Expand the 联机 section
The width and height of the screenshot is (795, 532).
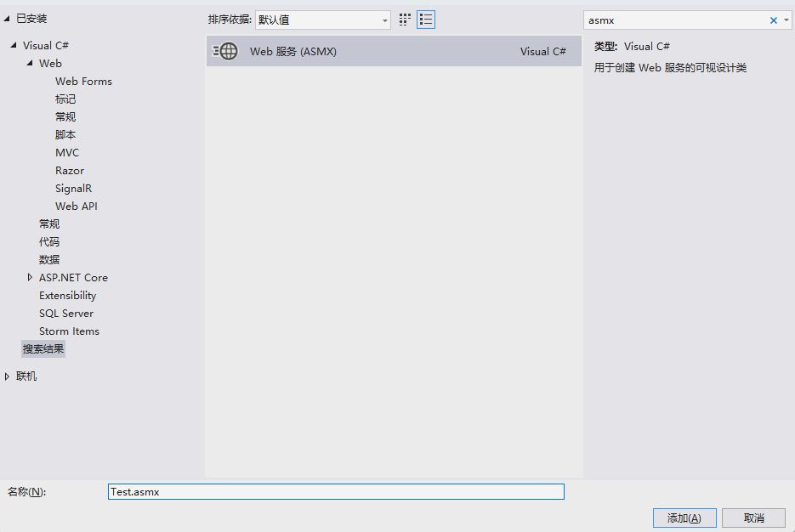pyautogui.click(x=8, y=376)
